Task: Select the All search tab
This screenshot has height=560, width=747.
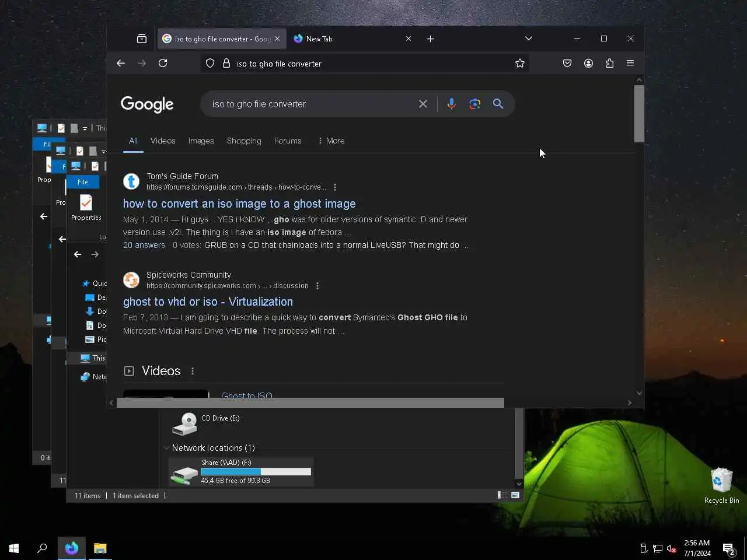Action: point(133,141)
